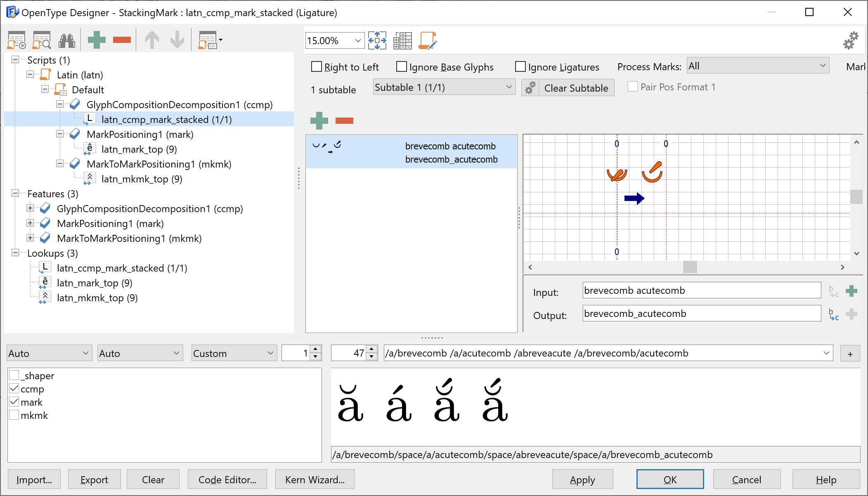The height and width of the screenshot is (496, 868).
Task: Expand MarkPositioning1 (mark) under Features
Action: pos(30,223)
